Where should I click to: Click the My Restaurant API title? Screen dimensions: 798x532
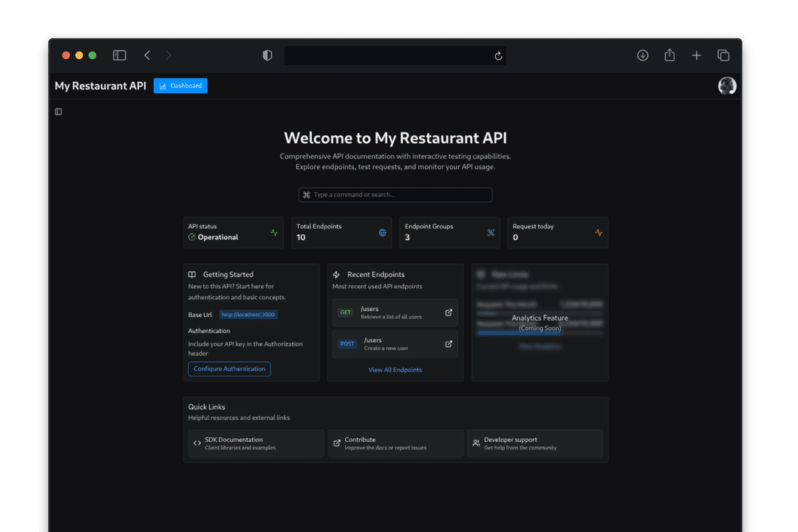click(x=100, y=86)
